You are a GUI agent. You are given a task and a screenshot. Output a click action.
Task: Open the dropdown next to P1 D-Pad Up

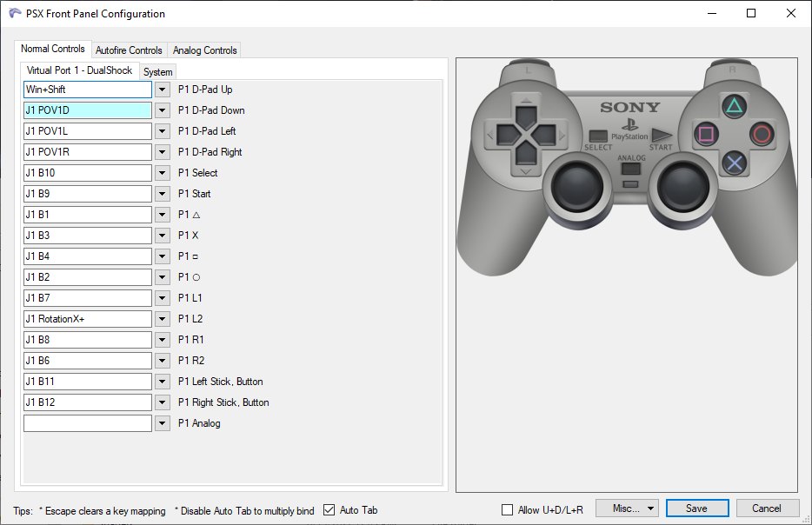[162, 89]
